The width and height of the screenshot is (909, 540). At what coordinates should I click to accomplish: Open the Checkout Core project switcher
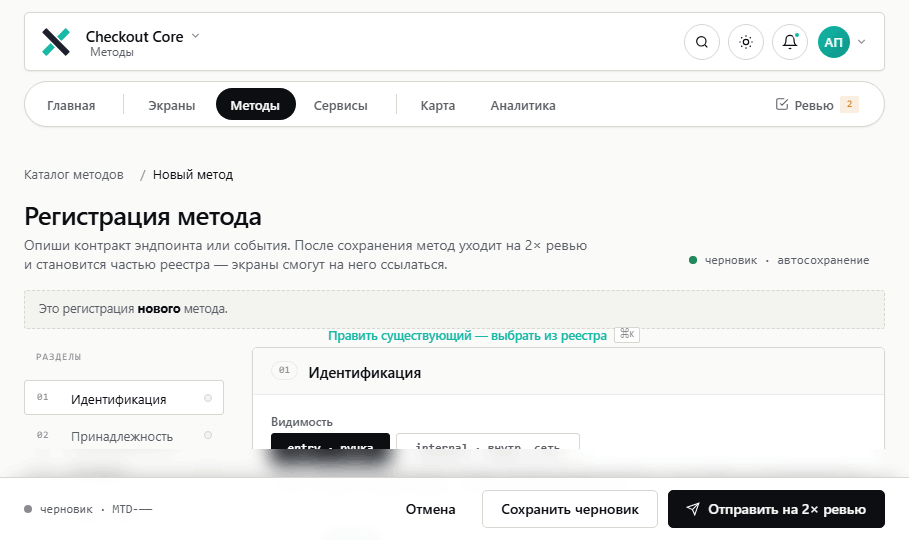pos(142,37)
